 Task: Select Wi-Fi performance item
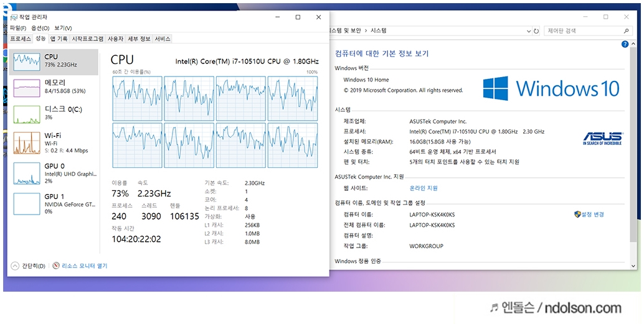[54, 142]
